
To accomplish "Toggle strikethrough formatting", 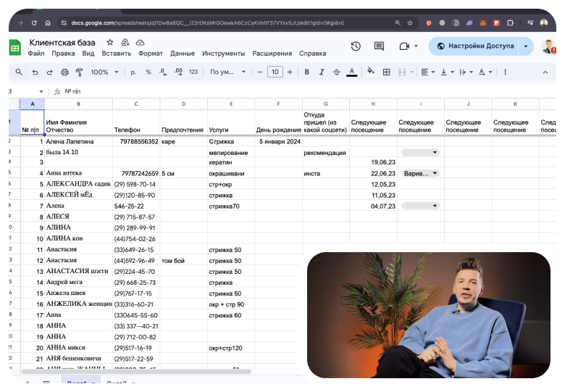I will click(x=336, y=72).
